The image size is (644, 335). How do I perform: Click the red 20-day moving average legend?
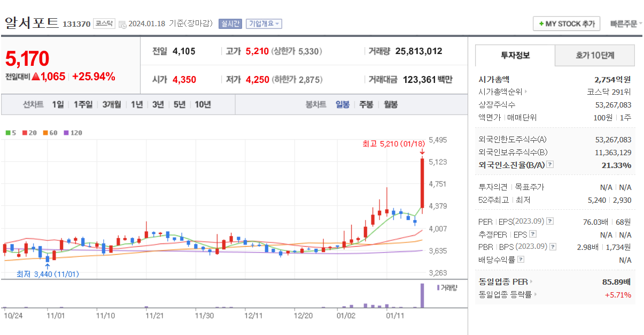point(29,133)
